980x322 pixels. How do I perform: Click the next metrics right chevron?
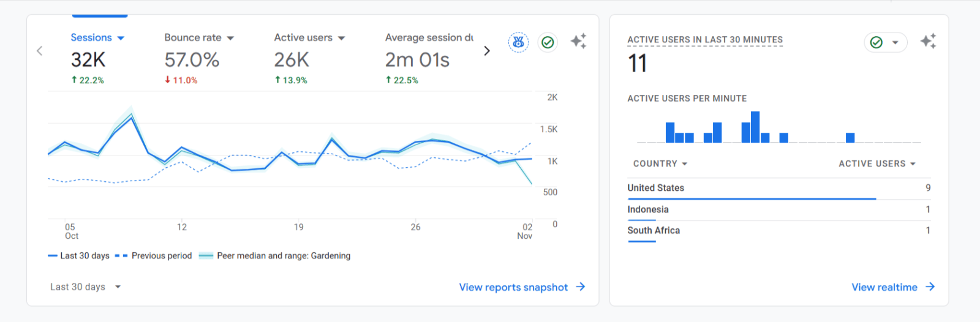(x=487, y=51)
